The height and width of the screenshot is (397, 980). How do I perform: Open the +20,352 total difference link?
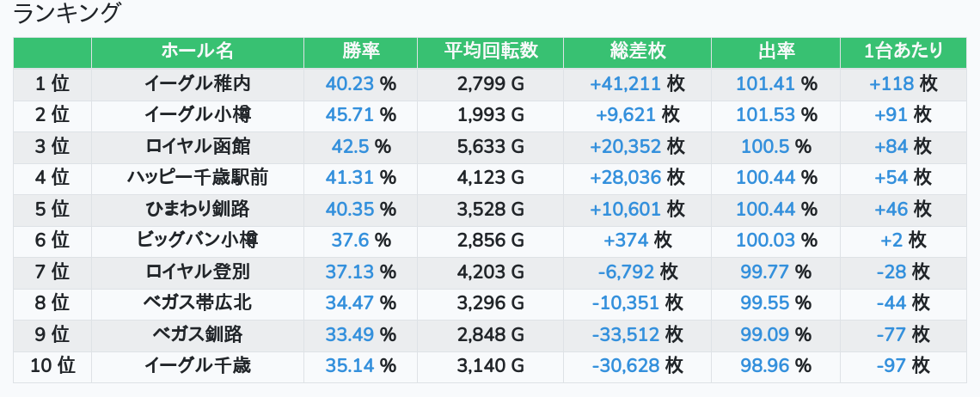[x=625, y=147]
